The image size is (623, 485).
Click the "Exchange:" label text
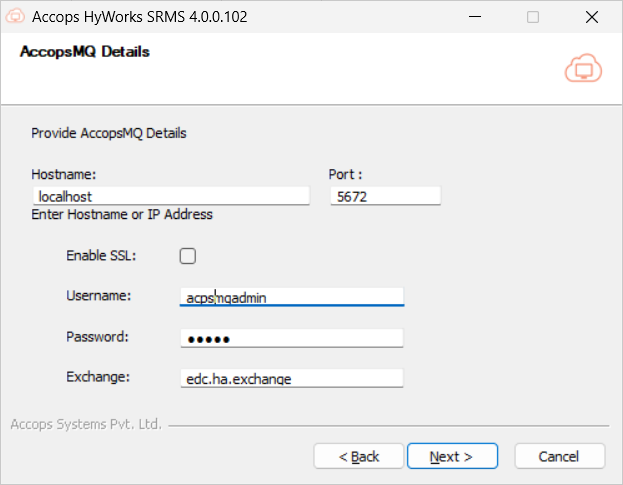point(98,376)
